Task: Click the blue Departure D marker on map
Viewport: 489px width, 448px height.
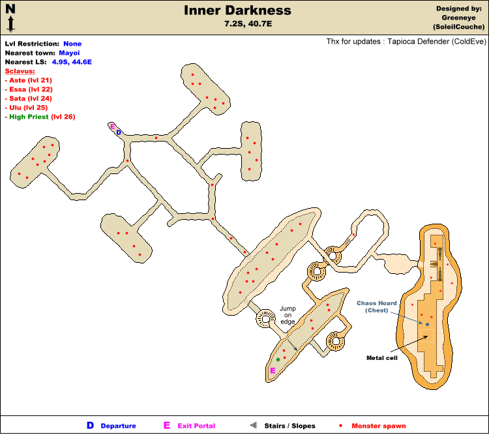Action: point(119,132)
